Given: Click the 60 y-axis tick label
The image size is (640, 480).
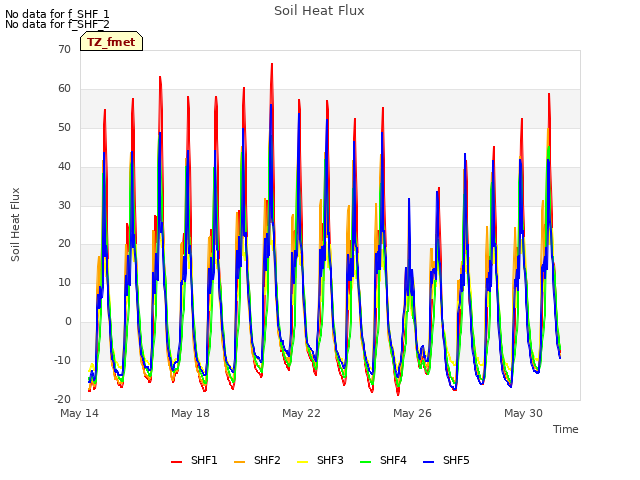Looking at the screenshot, I should click(64, 88).
